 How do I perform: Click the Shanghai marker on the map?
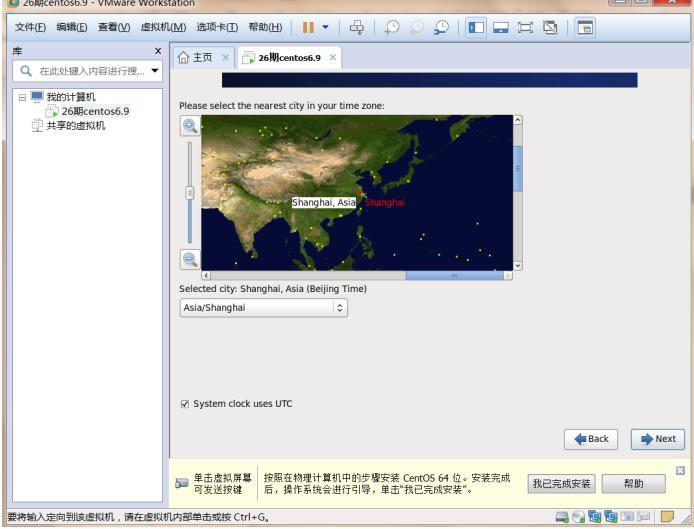[361, 193]
